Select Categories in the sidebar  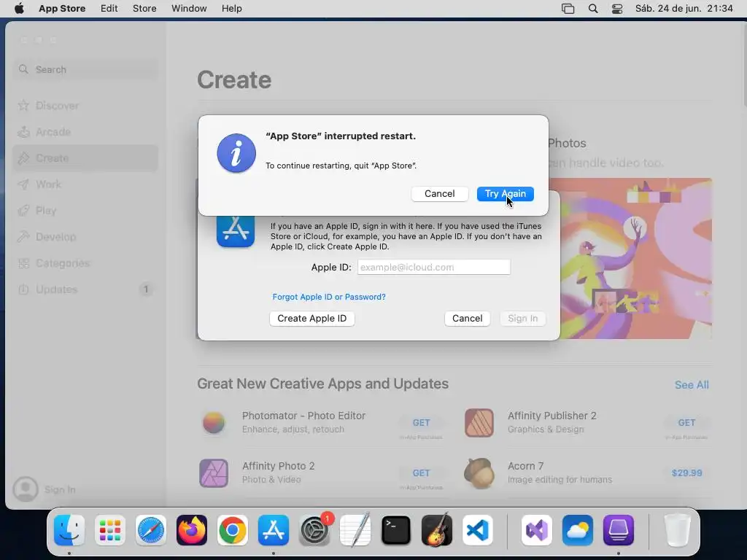pos(85,262)
